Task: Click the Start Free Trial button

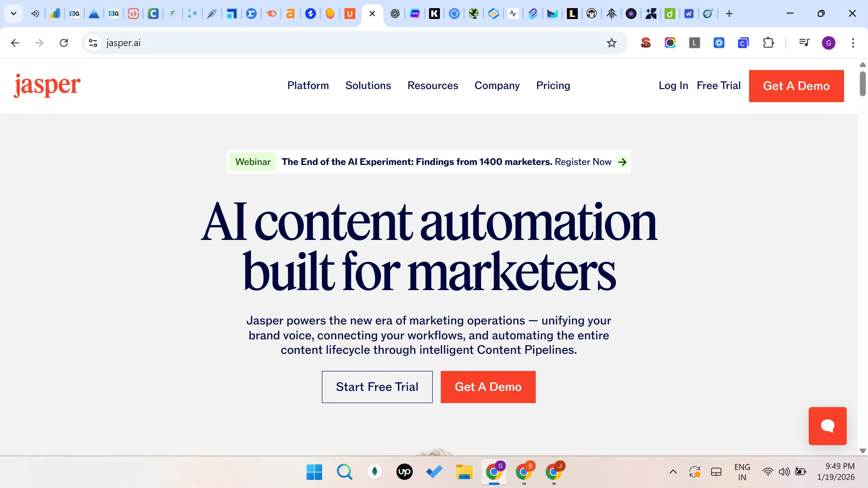Action: pyautogui.click(x=377, y=387)
